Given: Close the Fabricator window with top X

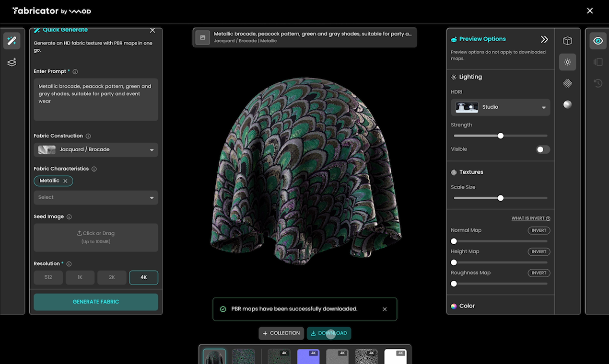Looking at the screenshot, I should point(590,11).
